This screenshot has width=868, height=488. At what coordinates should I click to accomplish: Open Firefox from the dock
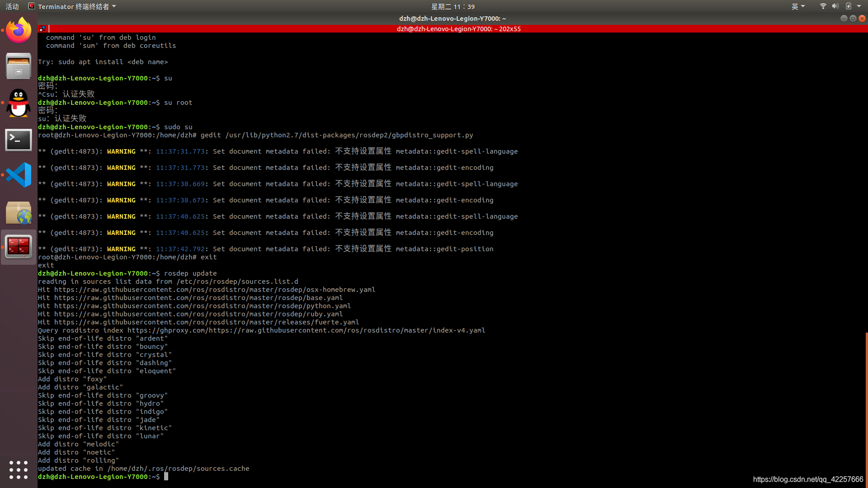(x=19, y=30)
